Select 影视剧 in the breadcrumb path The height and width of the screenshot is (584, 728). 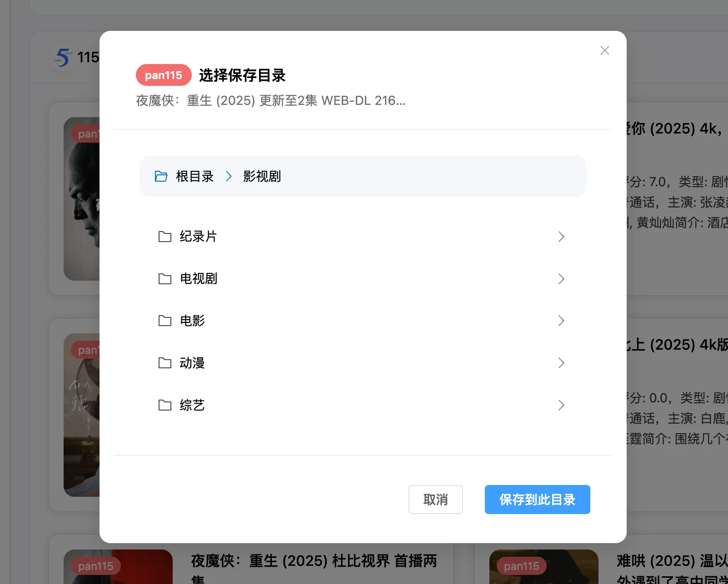[x=261, y=176]
